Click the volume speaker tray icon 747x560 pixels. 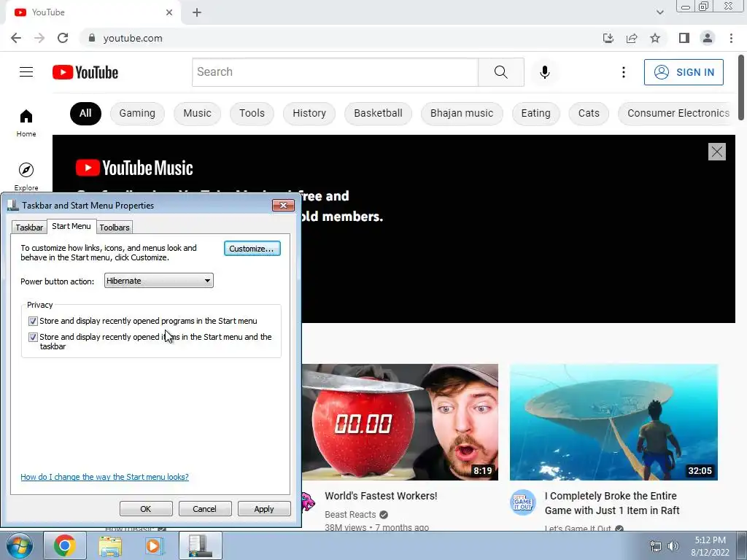tap(673, 546)
